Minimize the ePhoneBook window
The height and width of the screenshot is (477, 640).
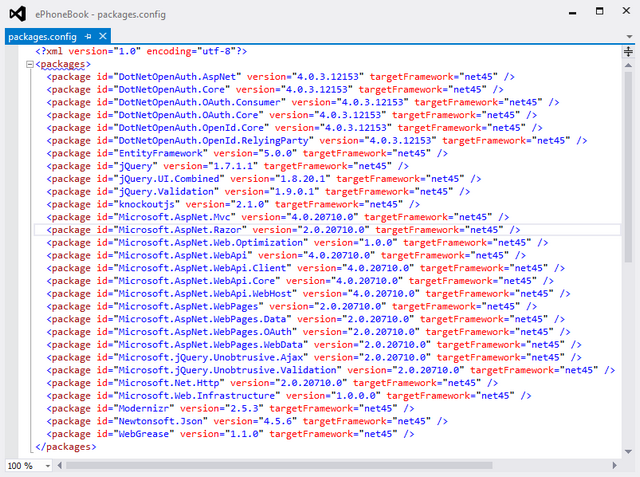pyautogui.click(x=573, y=13)
